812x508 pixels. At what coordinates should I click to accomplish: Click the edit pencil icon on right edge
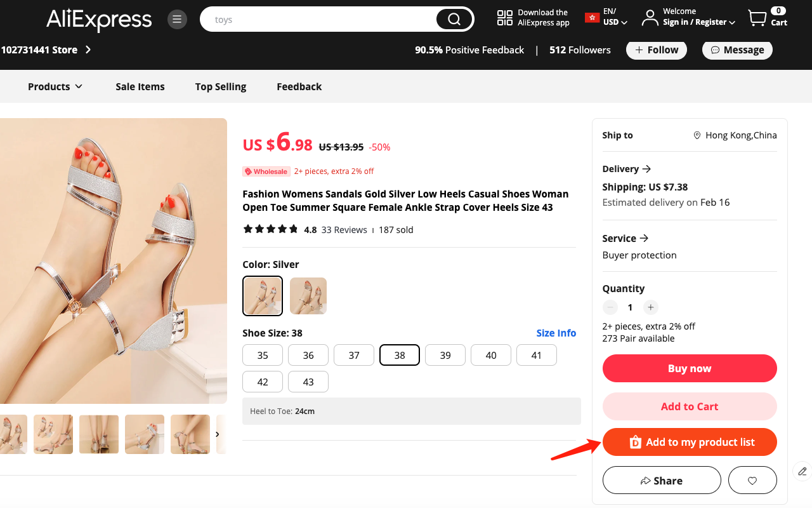pos(801,471)
